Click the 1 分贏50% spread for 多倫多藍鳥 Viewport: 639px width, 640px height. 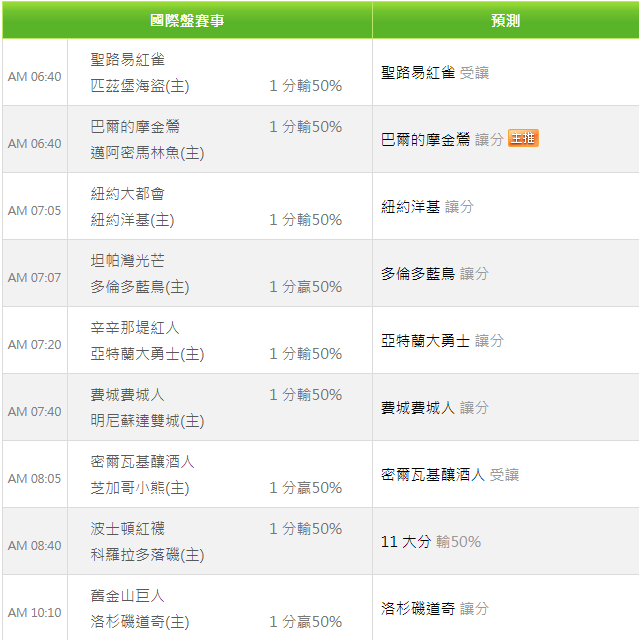point(306,287)
